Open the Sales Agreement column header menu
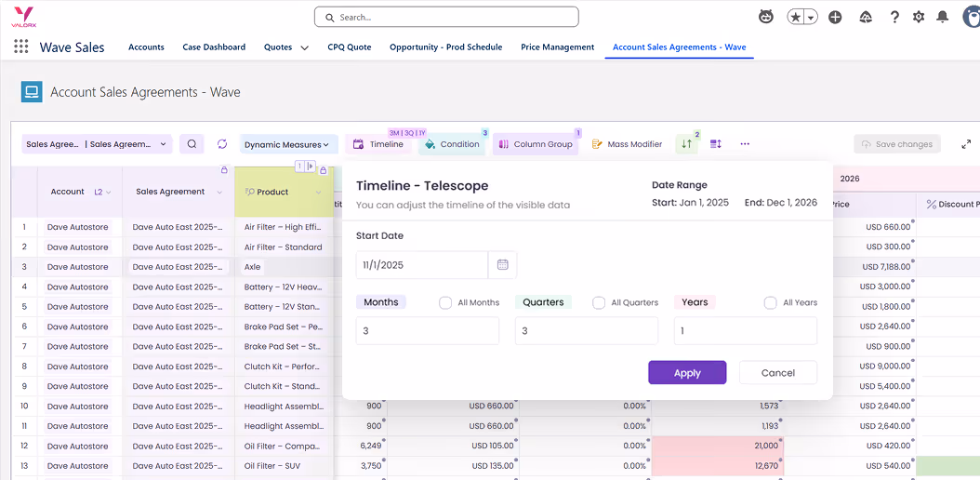Image resolution: width=980 pixels, height=480 pixels. coord(219,193)
